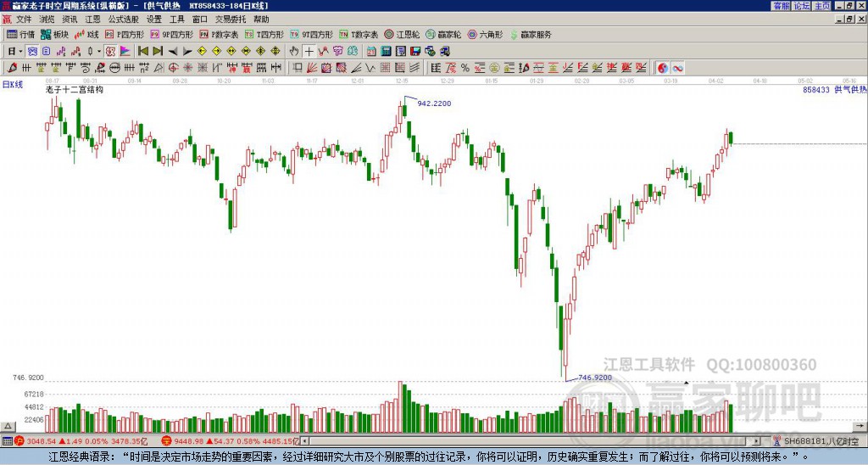Select the hand pan tool
The width and height of the screenshot is (868, 465).
[x=294, y=52]
